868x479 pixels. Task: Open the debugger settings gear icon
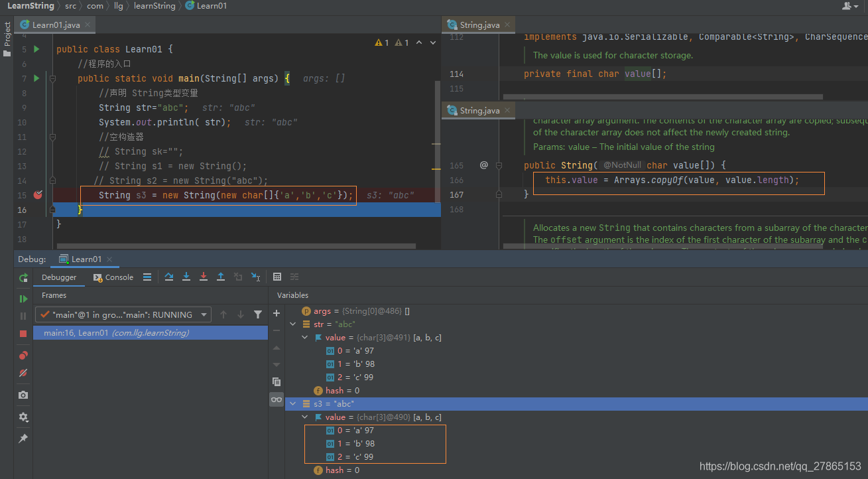click(23, 417)
